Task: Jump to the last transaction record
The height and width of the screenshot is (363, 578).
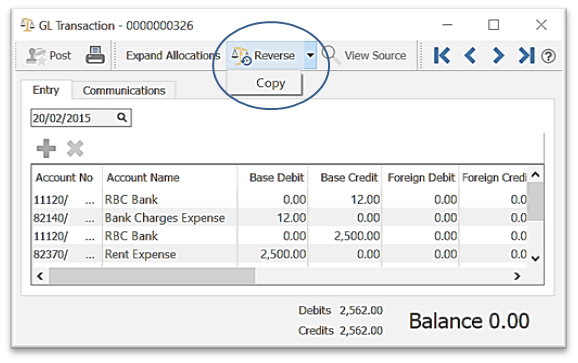Action: pos(526,56)
